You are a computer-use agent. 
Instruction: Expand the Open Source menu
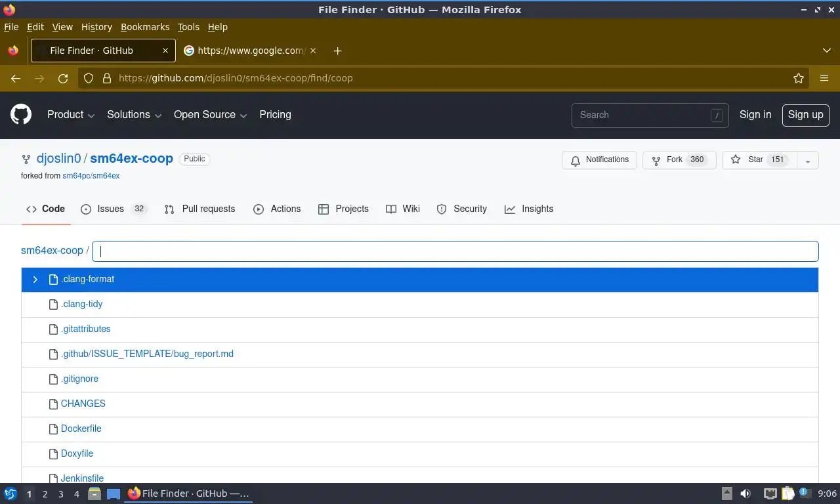point(210,115)
